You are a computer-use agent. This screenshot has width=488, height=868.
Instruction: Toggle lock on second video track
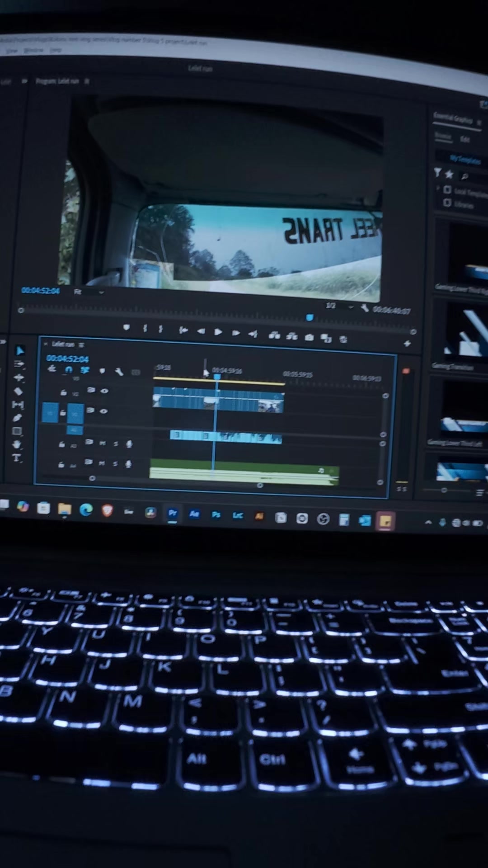click(x=63, y=412)
